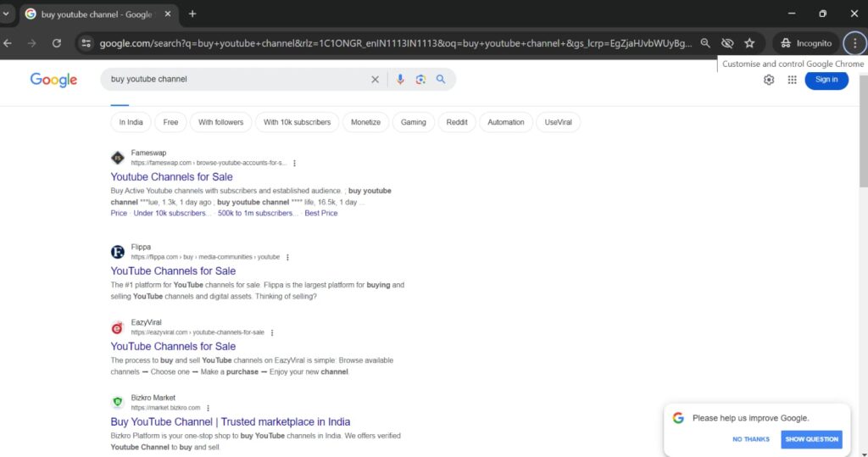
Task: Select the 'Automation' filter chip
Action: (x=505, y=122)
